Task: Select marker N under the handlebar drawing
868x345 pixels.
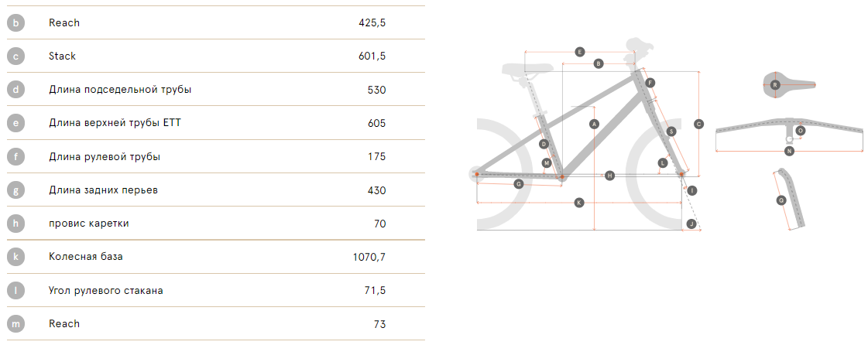Action: click(789, 152)
